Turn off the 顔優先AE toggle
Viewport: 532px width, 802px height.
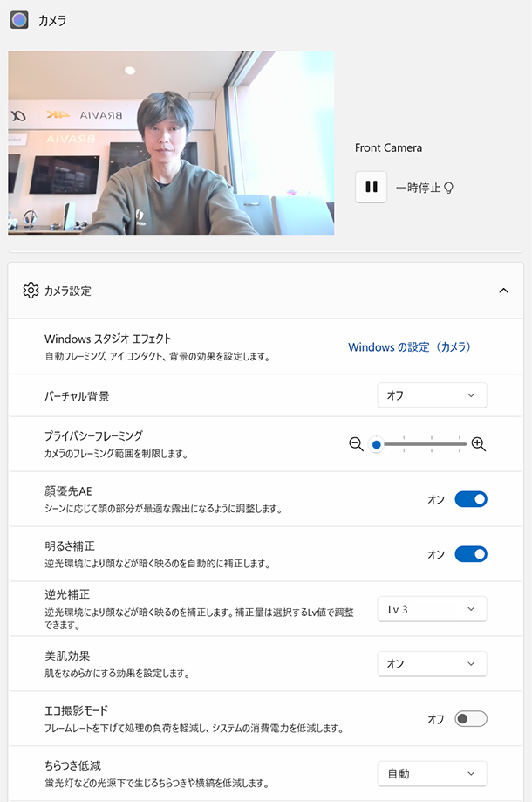(471, 499)
